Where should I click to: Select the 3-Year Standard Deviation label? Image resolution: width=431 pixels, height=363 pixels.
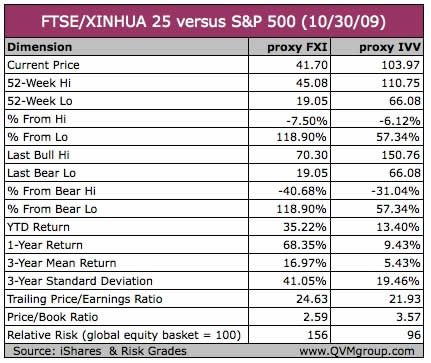80,281
